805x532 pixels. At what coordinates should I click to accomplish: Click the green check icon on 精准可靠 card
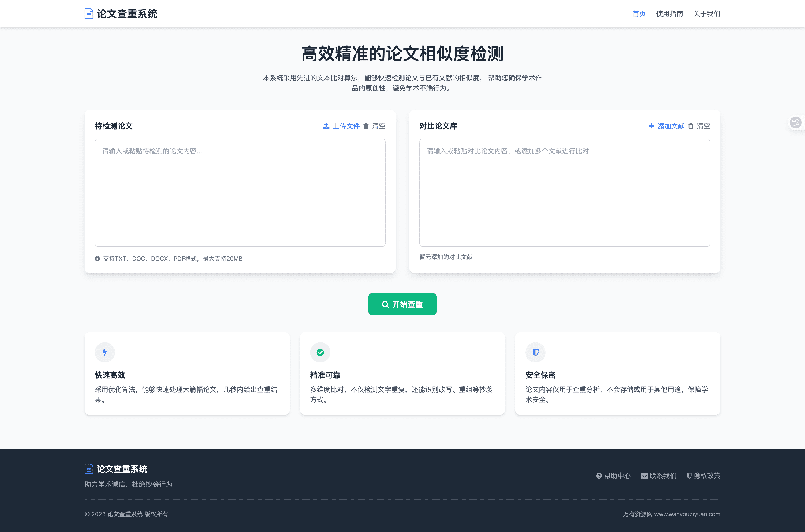[x=320, y=352]
